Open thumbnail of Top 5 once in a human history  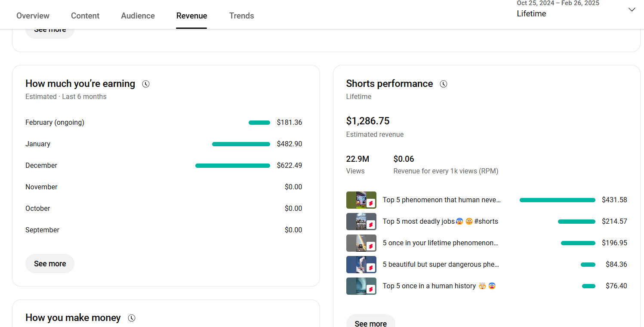pyautogui.click(x=361, y=286)
